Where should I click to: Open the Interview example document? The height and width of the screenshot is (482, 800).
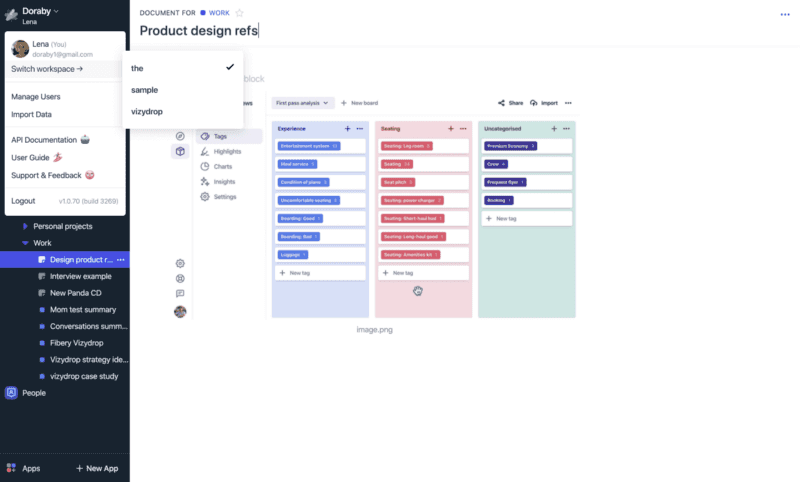tap(81, 276)
